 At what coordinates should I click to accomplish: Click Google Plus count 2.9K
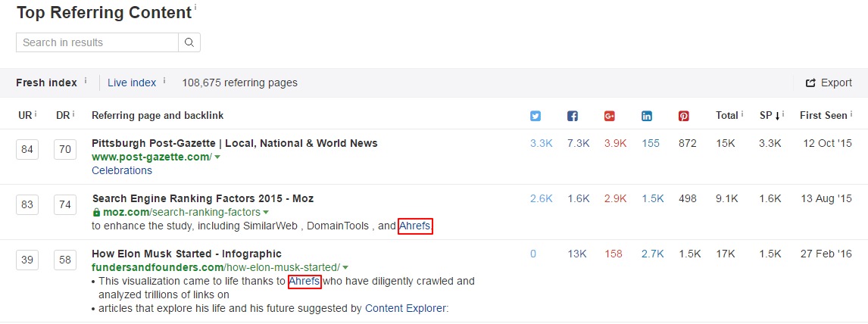(616, 198)
